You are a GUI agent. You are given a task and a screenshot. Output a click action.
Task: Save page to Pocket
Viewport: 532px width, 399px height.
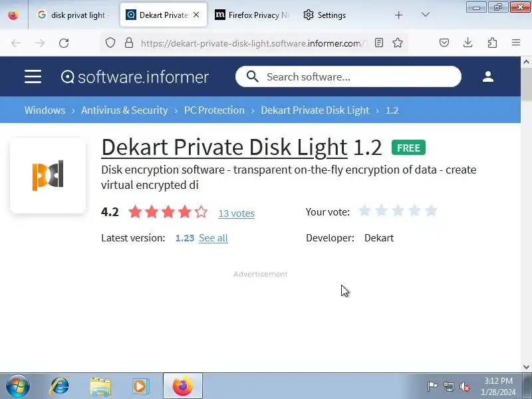[x=444, y=43]
